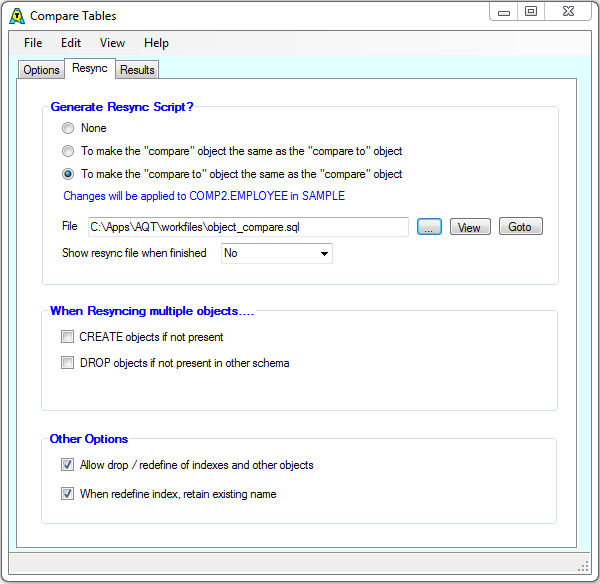Click the window resize grip in status bar

pyautogui.click(x=583, y=566)
